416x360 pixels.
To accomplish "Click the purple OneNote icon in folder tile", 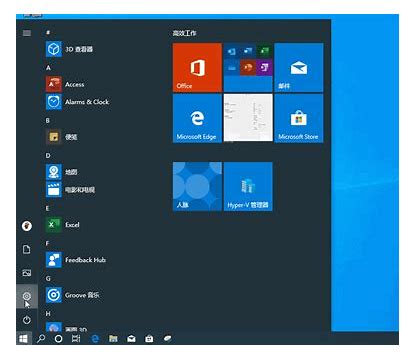I will [x=265, y=68].
